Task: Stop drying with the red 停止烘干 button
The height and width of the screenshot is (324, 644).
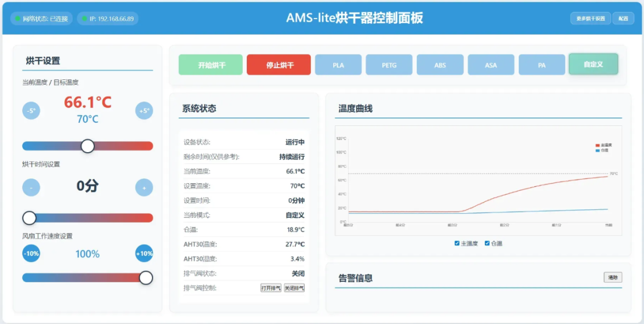Action: (279, 64)
